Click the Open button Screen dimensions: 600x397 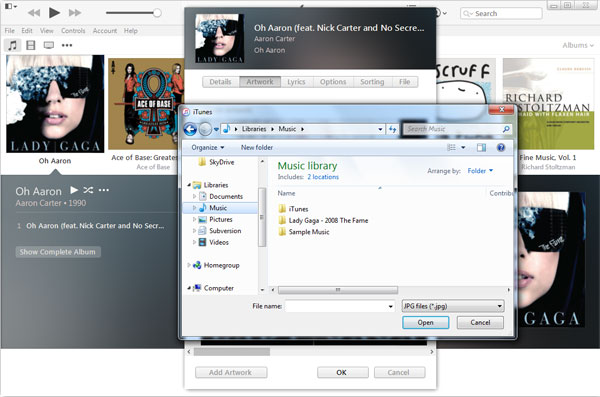coord(426,322)
